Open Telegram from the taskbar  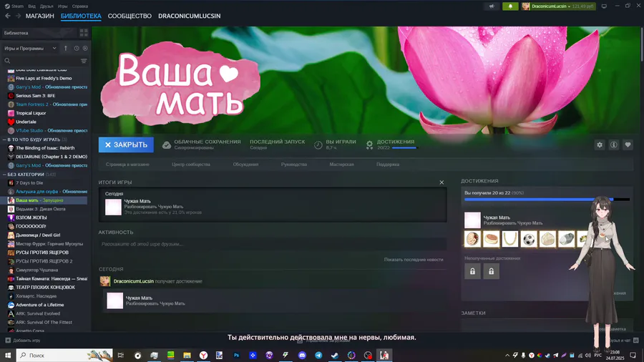coord(318,355)
